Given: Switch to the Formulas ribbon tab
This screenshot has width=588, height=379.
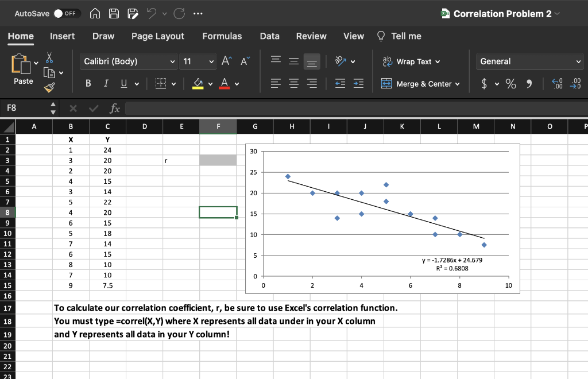Looking at the screenshot, I should click(222, 36).
